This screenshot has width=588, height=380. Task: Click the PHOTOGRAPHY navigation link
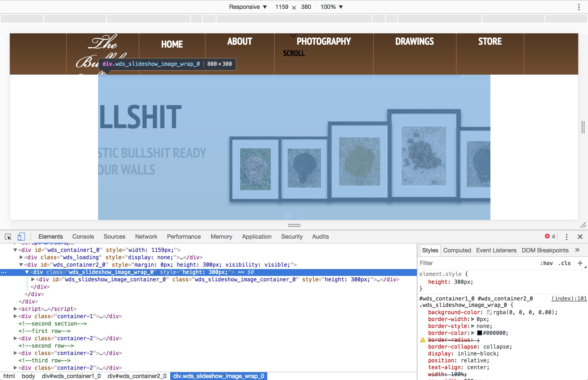(324, 41)
